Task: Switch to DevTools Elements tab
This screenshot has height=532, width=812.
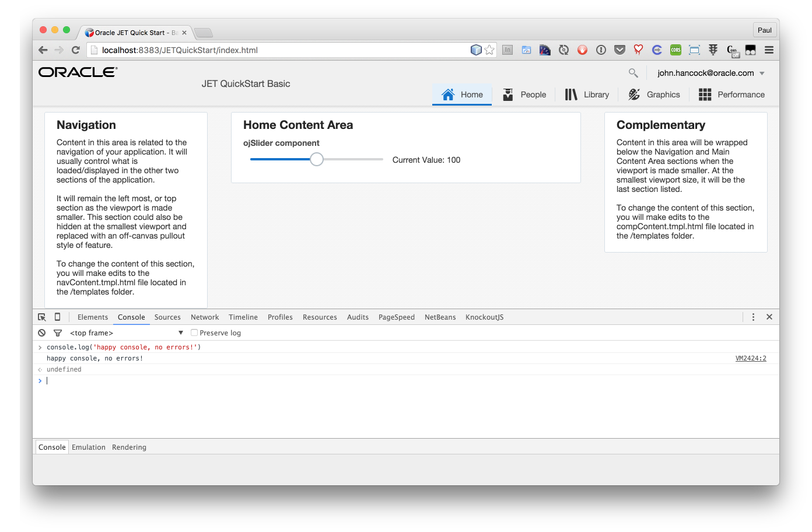Action: click(93, 317)
